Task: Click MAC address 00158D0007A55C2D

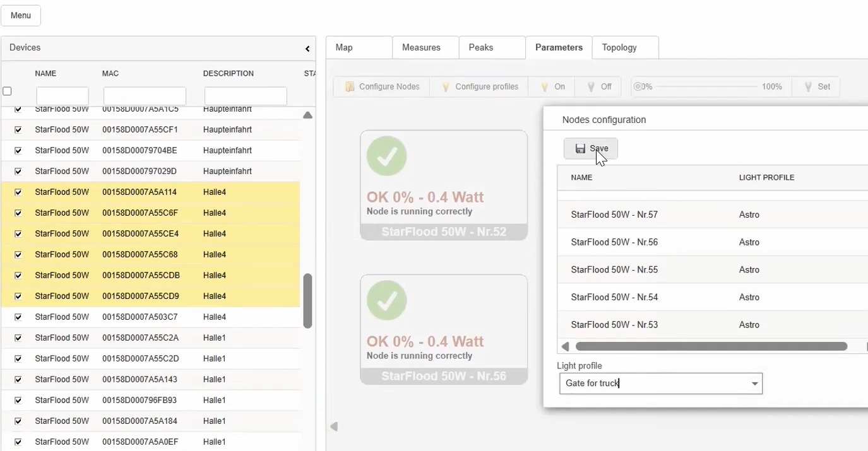Action: [141, 359]
